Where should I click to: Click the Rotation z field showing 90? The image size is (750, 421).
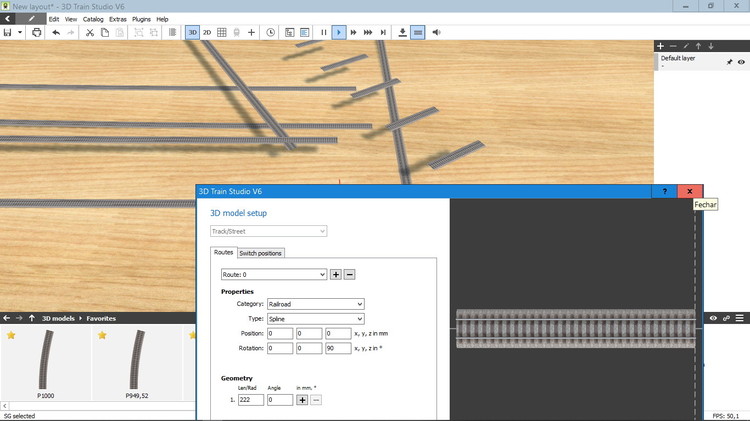[338, 348]
